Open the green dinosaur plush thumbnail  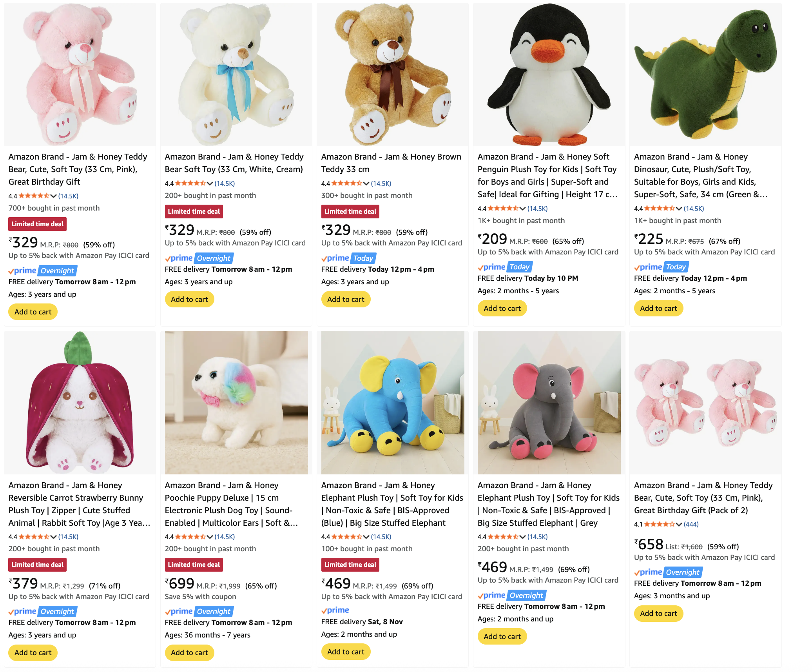[705, 74]
